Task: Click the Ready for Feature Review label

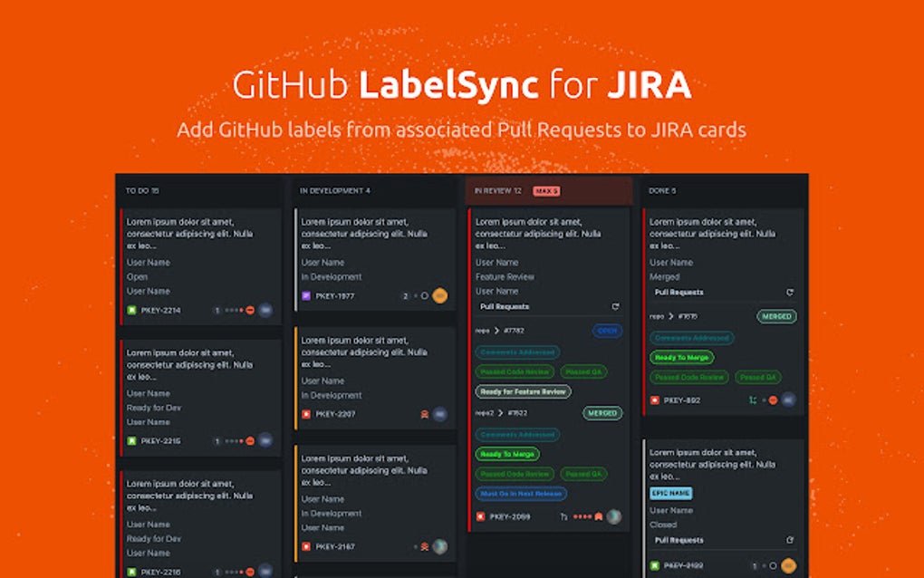Action: click(524, 391)
